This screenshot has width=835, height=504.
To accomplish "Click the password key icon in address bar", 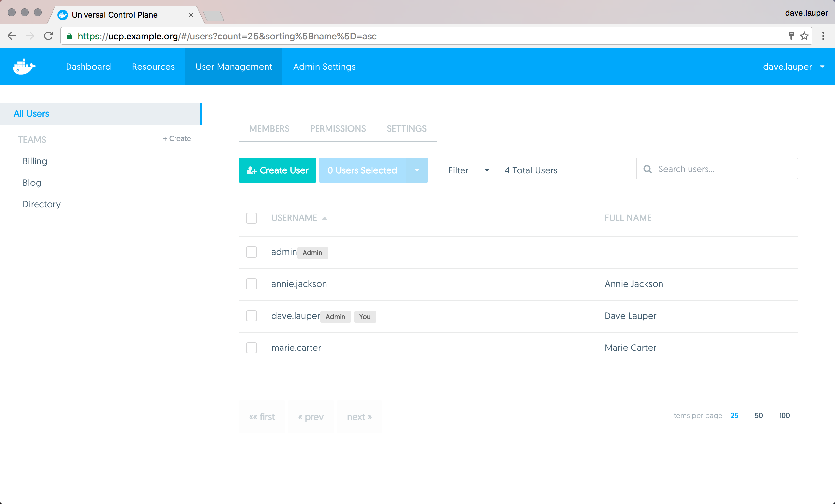I will 791,36.
